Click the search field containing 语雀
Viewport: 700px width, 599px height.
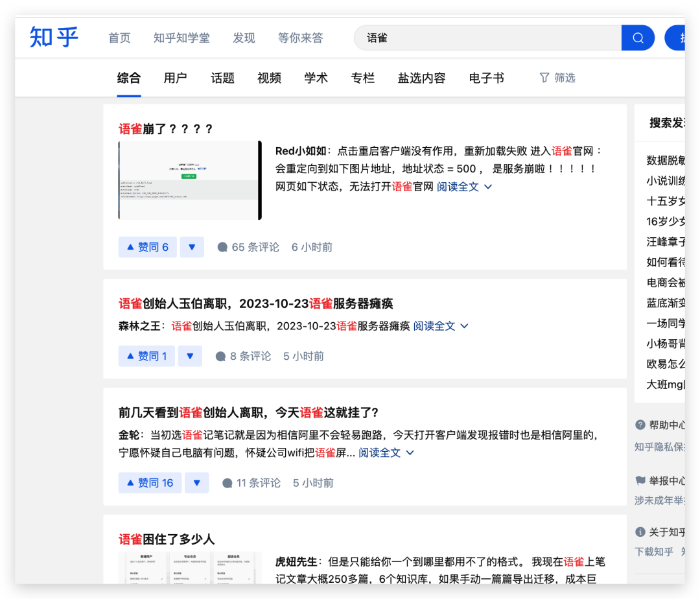point(487,38)
